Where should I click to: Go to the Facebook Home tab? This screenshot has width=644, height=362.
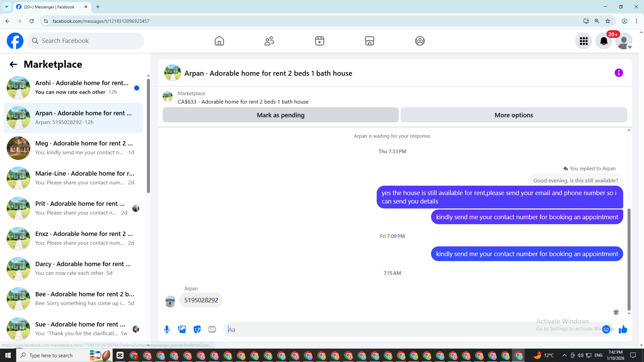click(x=219, y=41)
